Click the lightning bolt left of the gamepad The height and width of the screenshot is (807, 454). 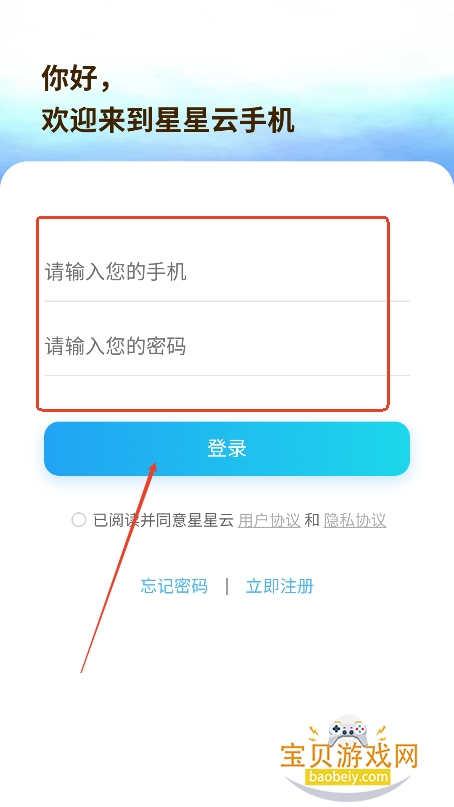click(x=313, y=732)
